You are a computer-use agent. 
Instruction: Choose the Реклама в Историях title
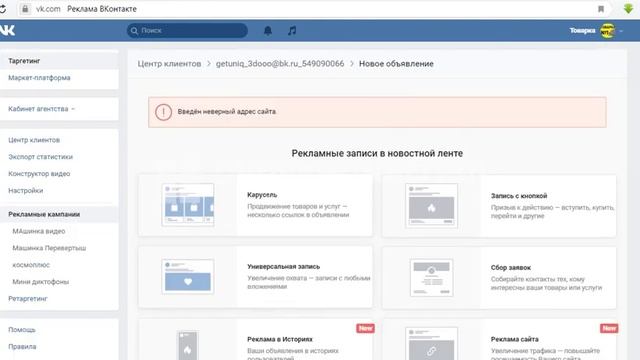[280, 339]
